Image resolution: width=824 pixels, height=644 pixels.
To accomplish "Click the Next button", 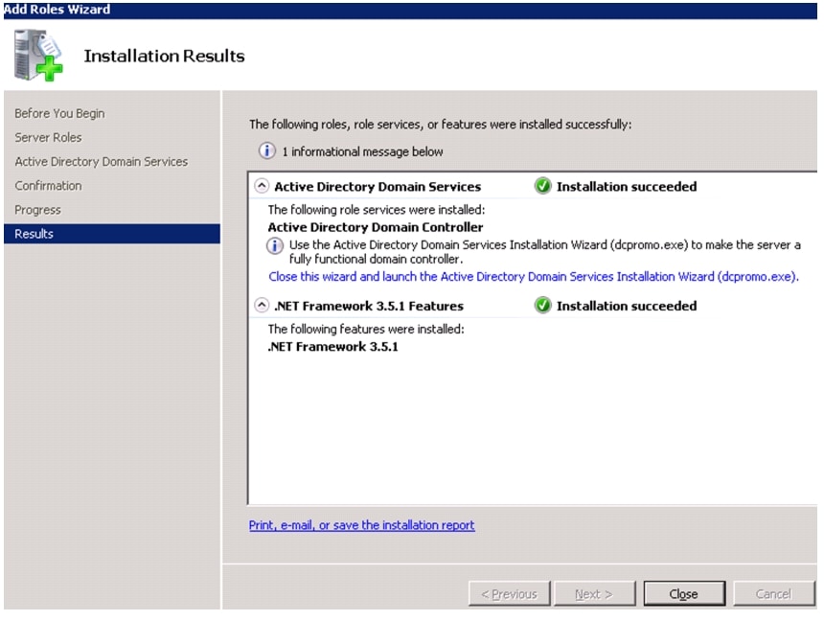I will click(594, 594).
